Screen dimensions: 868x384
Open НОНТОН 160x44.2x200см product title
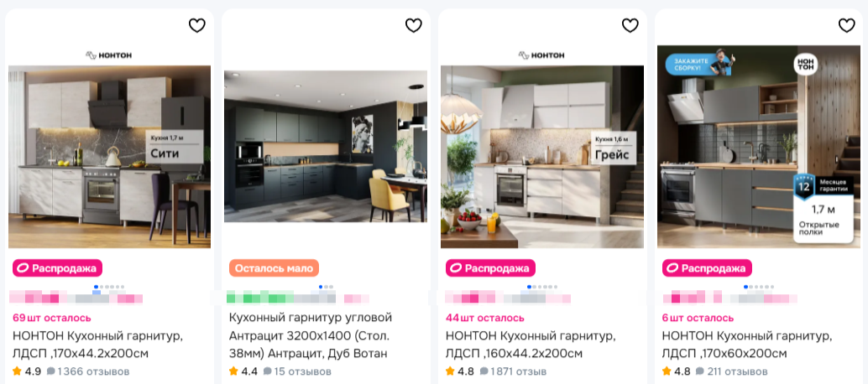coord(531,345)
